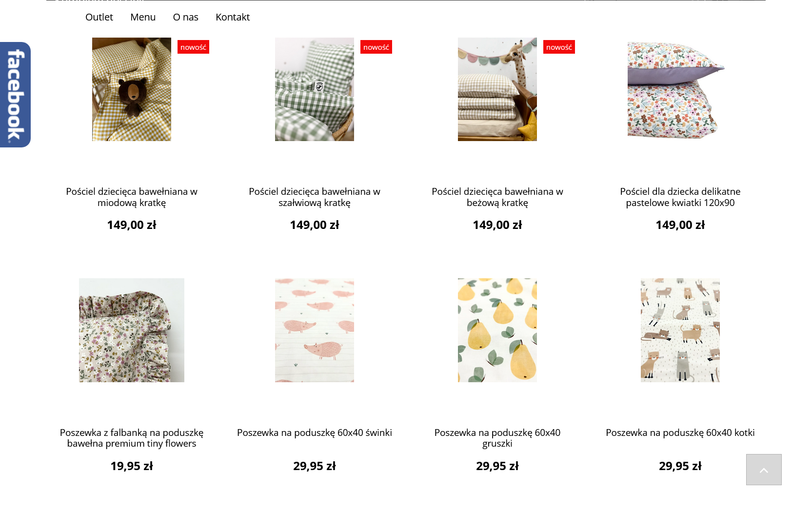The width and height of the screenshot is (812, 515).
Task: Open the Outlet menu item
Action: point(99,17)
